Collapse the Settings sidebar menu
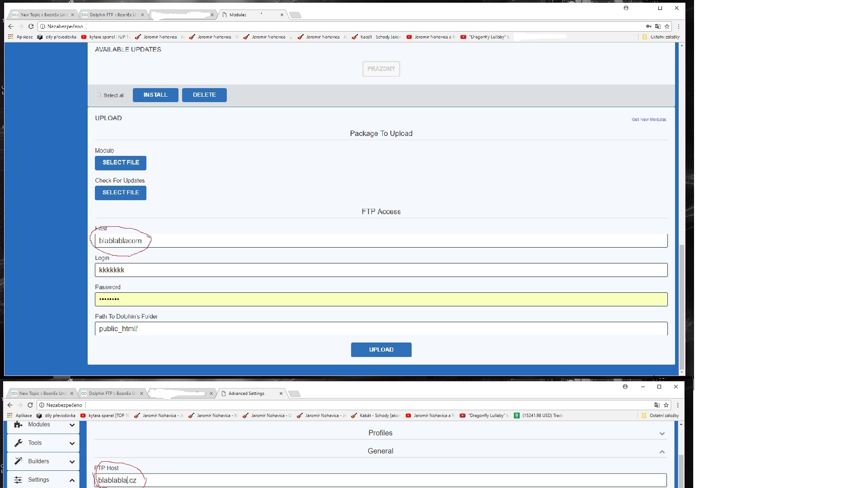This screenshot has width=868, height=488. point(72,480)
